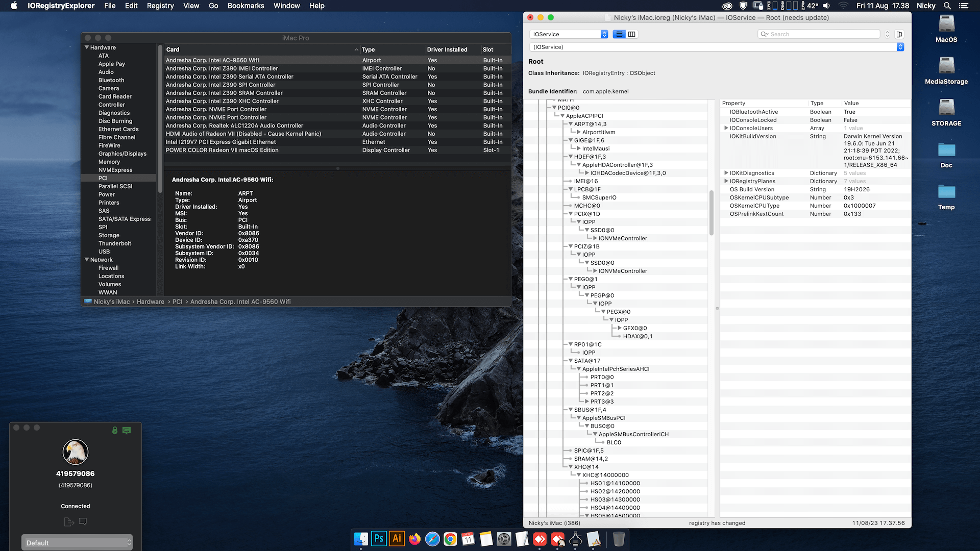
Task: Expand the GFX0@0 node
Action: tap(620, 328)
